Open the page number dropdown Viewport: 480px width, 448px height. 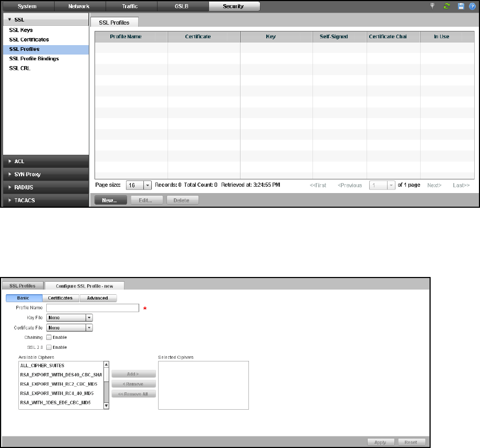coord(391,185)
